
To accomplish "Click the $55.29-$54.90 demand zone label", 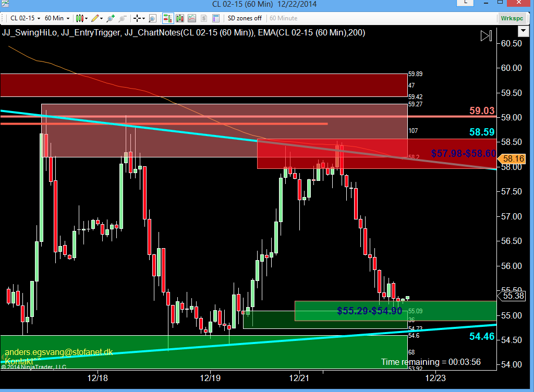I will [x=370, y=311].
